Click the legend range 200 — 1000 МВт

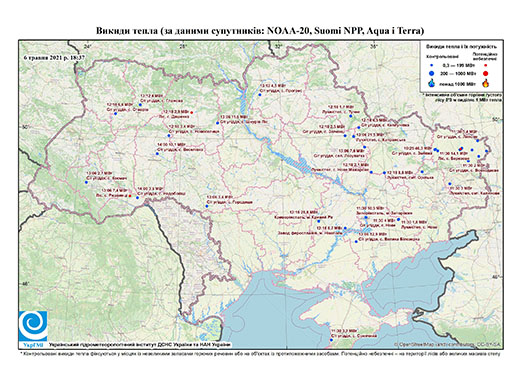(x=459, y=73)
